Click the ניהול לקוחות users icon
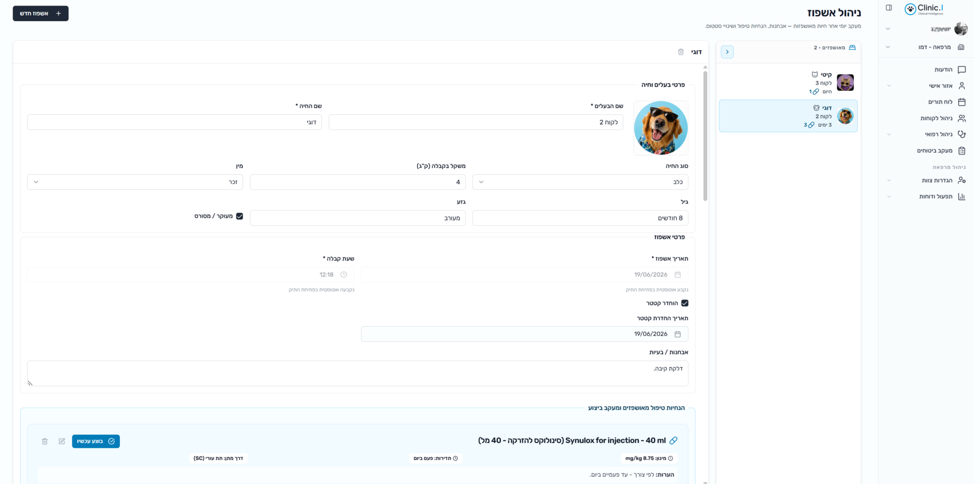Viewport: 980px width, 484px height. coord(961,118)
